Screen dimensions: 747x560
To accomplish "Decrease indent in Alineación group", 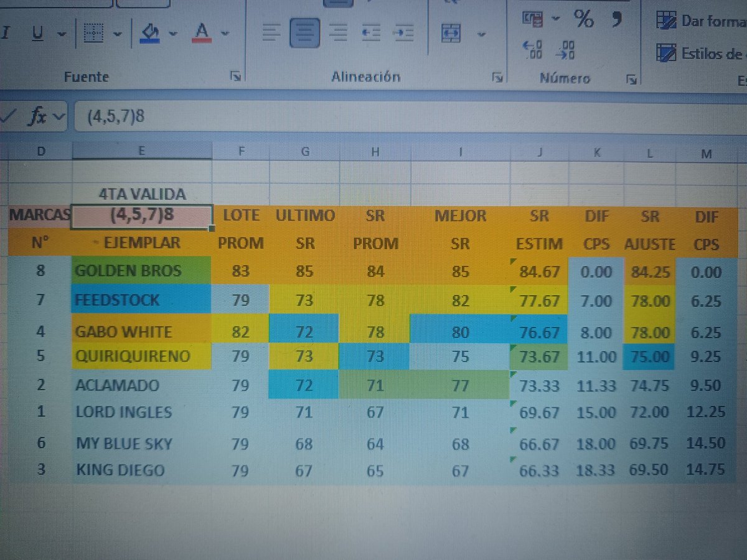I will (x=372, y=33).
